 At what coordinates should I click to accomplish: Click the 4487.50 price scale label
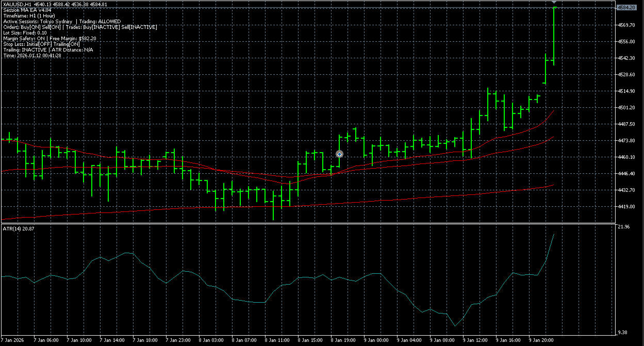626,124
